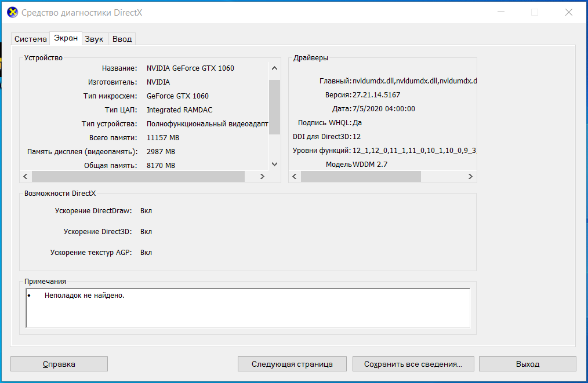Viewport: 588px width, 383px height.
Task: Click the Устройство horizontal scrollbar thumb
Action: click(139, 177)
